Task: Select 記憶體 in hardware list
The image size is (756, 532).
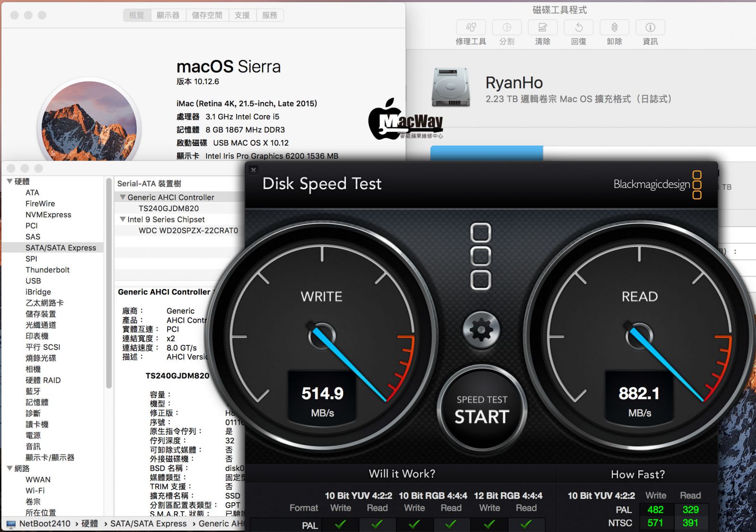Action: coord(37,402)
